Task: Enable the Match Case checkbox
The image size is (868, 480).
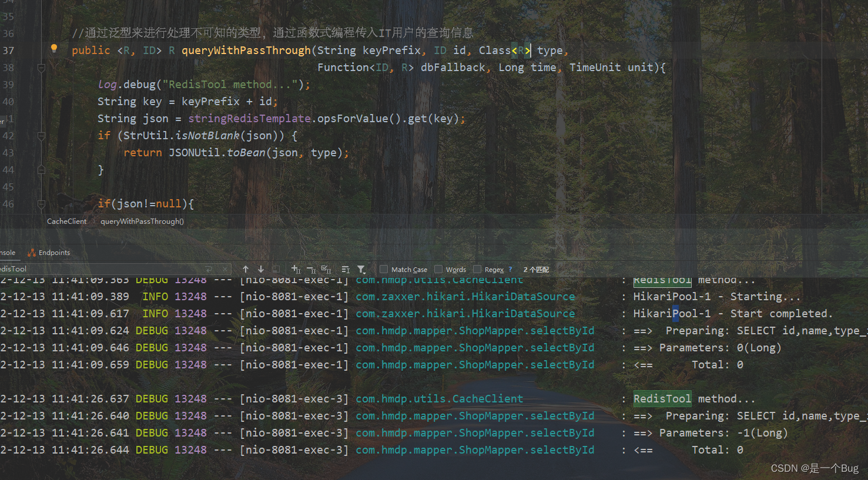Action: pyautogui.click(x=384, y=269)
